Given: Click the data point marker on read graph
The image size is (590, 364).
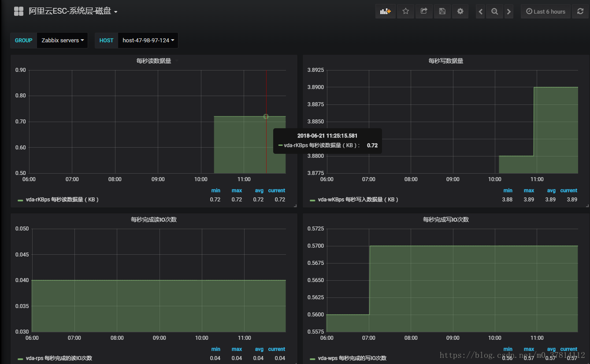Looking at the screenshot, I should pos(266,116).
